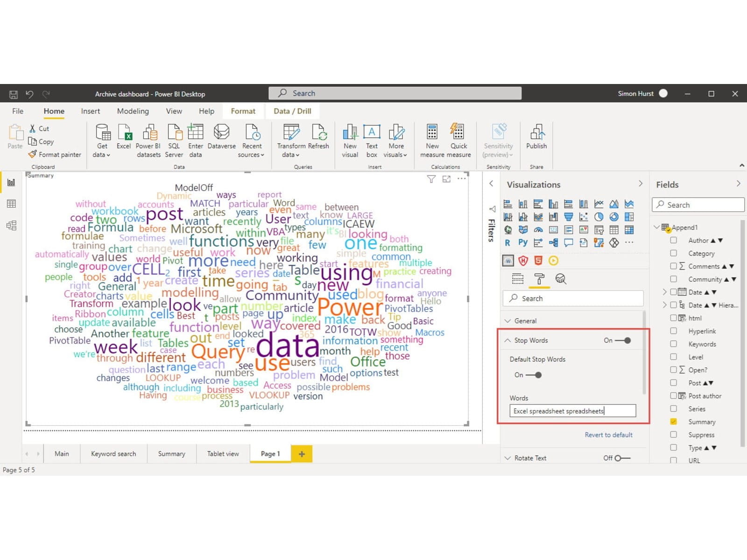
Task: Disable the Default Stop Words toggle
Action: coord(534,375)
